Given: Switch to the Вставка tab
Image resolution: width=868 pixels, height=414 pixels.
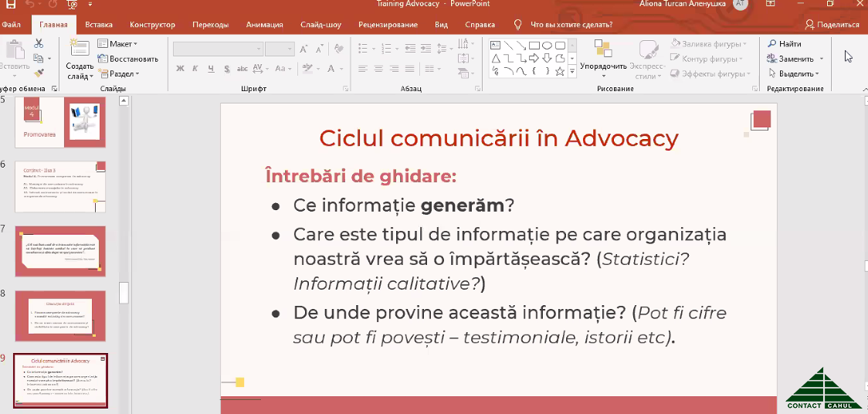Looking at the screenshot, I should pyautogui.click(x=99, y=25).
